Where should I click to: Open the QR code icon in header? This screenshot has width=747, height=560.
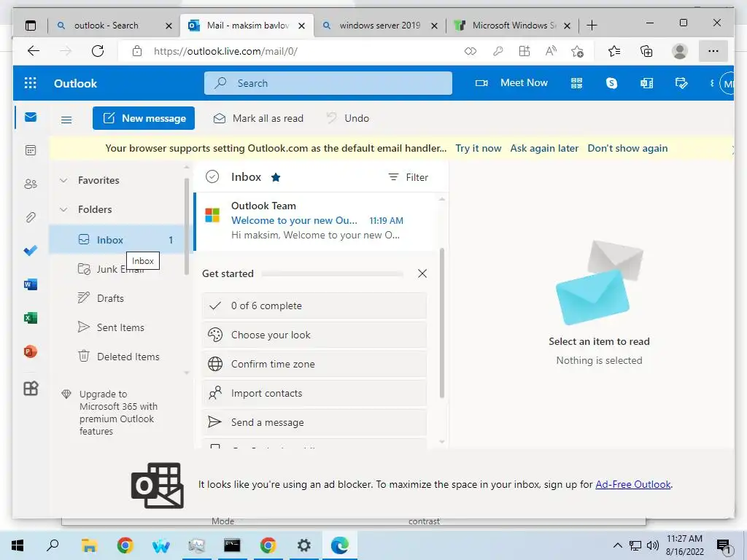[x=576, y=83]
